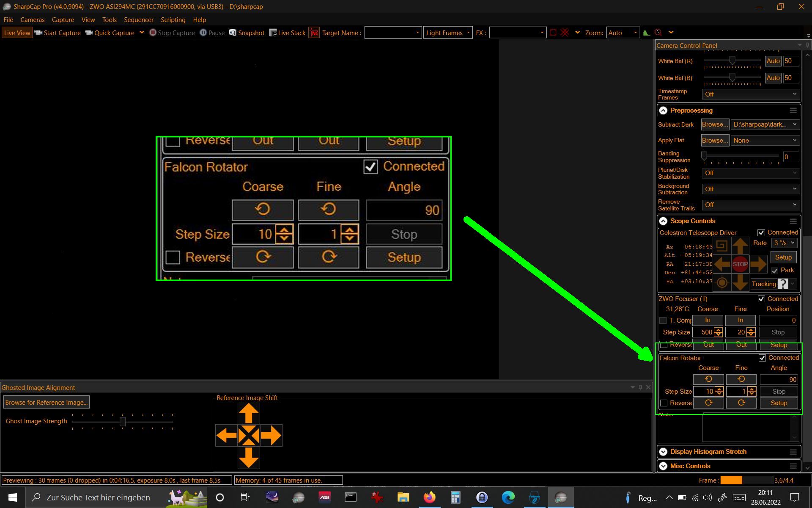
Task: Open the Background Subtraction dropdown
Action: [750, 189]
